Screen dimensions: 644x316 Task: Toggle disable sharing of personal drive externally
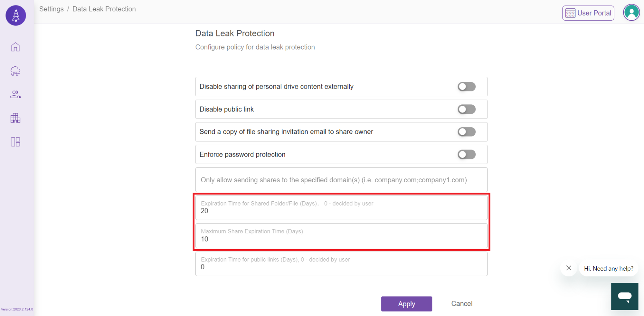467,87
